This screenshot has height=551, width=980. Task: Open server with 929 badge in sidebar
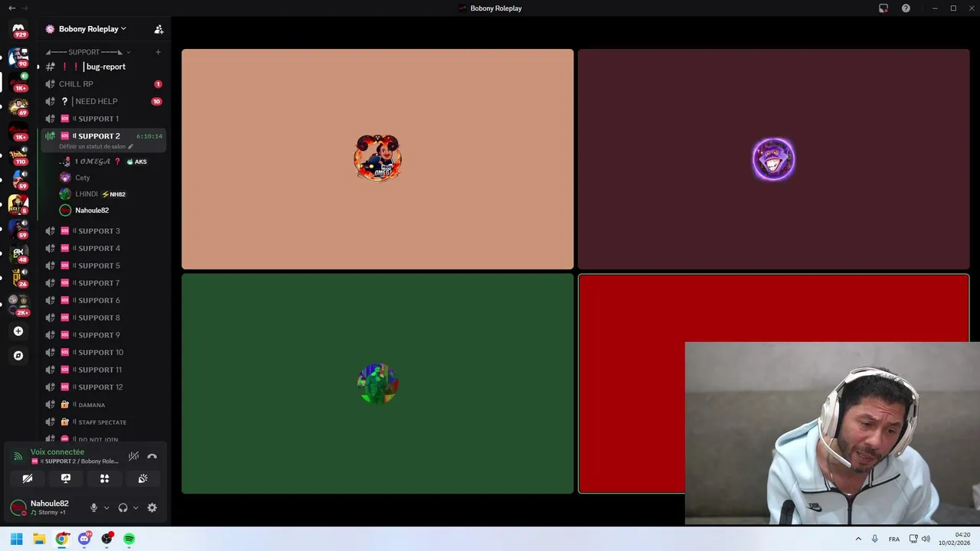point(18,29)
